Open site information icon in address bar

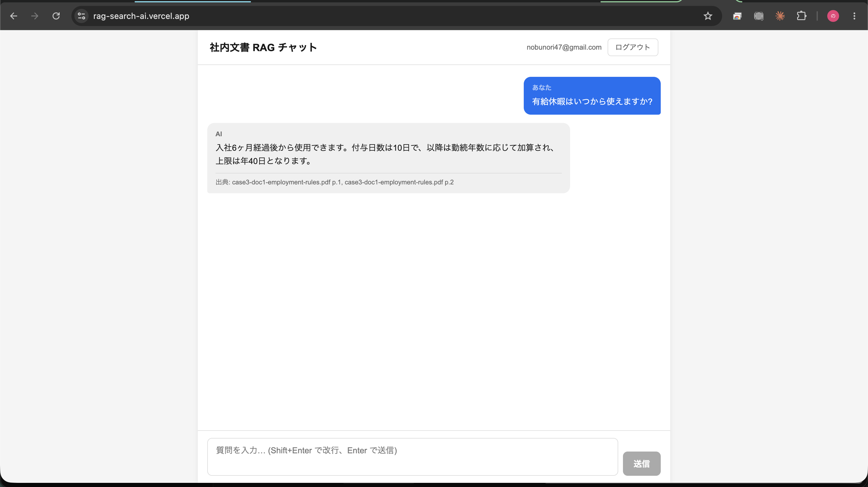click(x=81, y=16)
